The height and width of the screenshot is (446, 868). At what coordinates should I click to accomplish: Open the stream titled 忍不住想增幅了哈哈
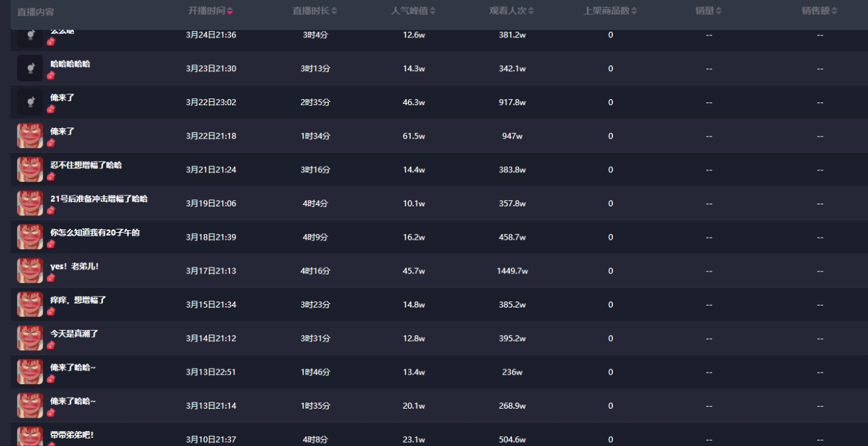[x=86, y=165]
